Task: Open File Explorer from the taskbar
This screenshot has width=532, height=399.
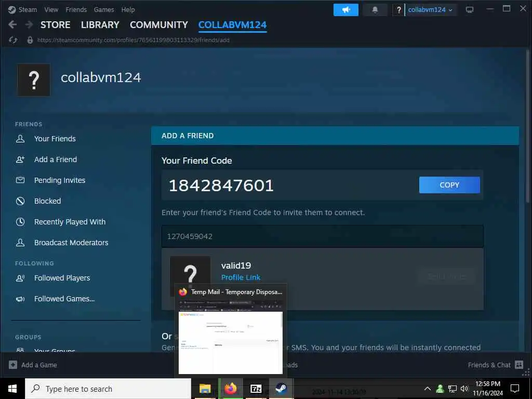Action: click(205, 389)
